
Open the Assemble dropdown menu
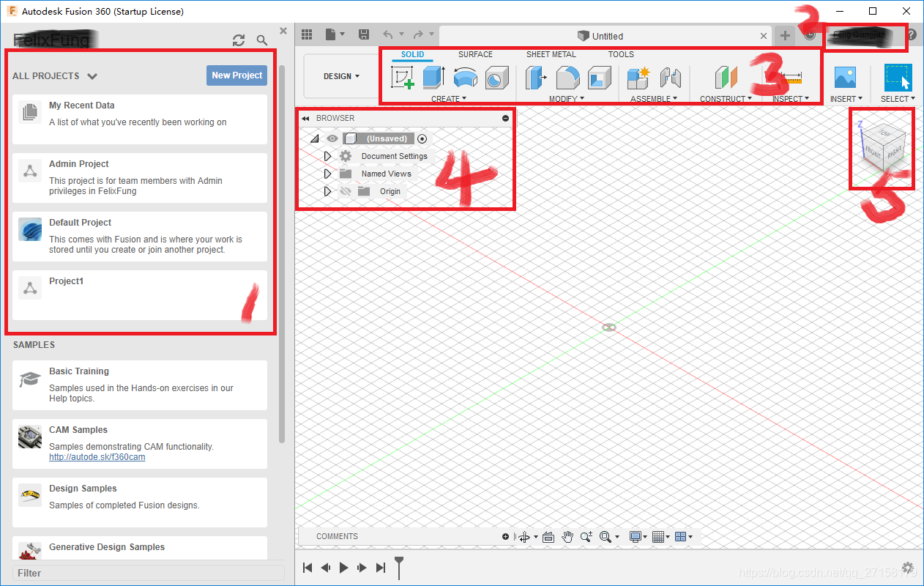pyautogui.click(x=654, y=99)
